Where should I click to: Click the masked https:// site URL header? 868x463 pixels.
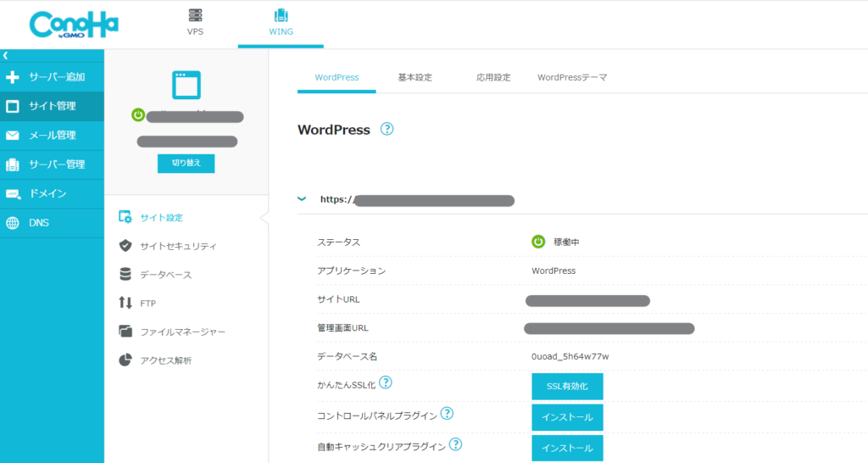(x=417, y=200)
